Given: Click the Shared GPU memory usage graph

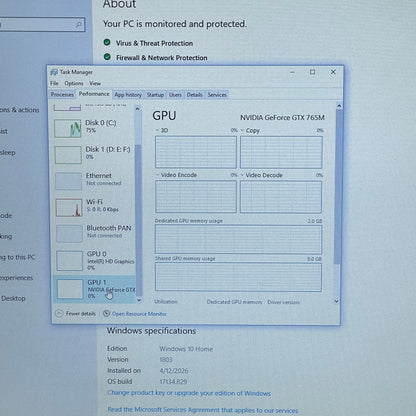Looking at the screenshot, I should pos(238,277).
